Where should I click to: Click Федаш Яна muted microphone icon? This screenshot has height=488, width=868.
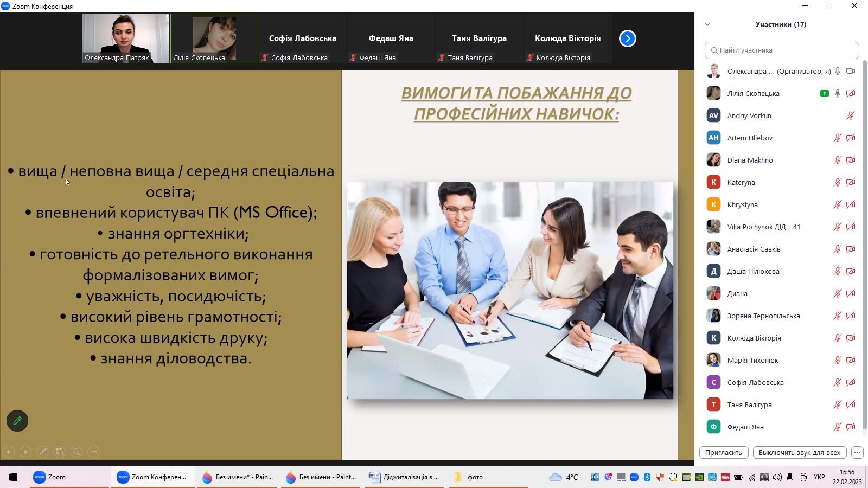[838, 427]
